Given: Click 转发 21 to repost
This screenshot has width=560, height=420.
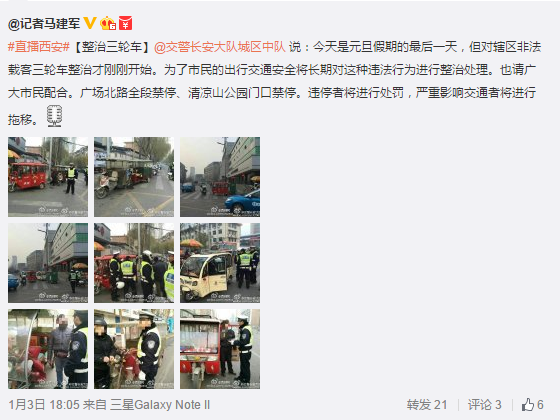Looking at the screenshot, I should (426, 405).
